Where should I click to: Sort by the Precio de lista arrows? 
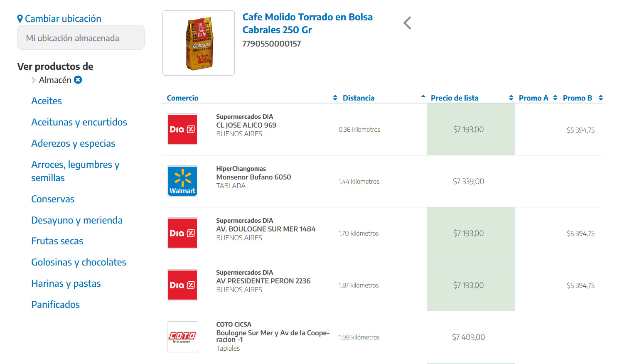(511, 98)
